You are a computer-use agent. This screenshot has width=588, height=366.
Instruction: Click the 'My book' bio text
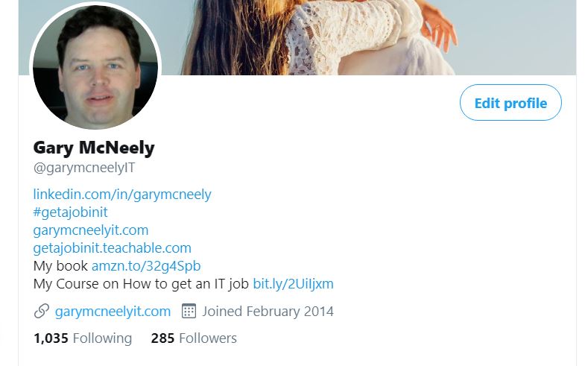click(60, 266)
